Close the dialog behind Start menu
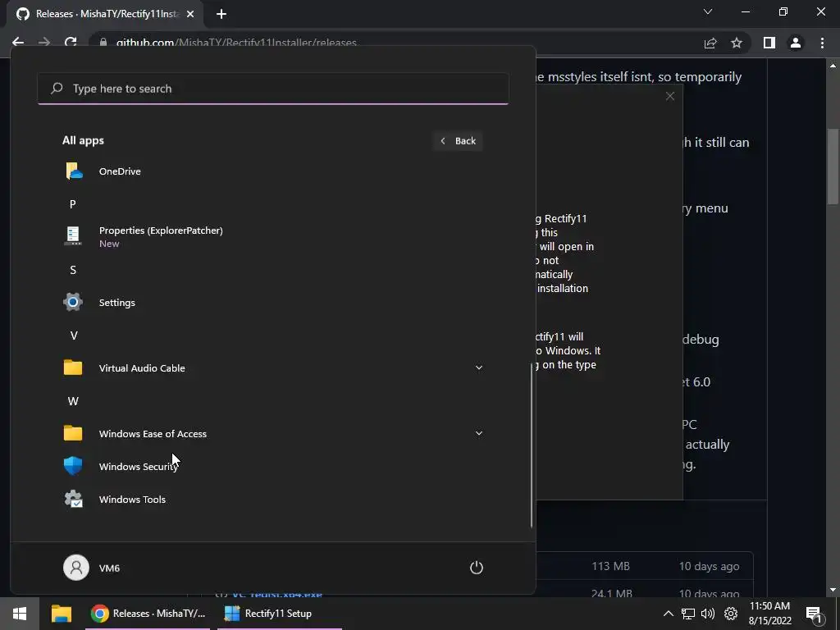 (x=669, y=97)
